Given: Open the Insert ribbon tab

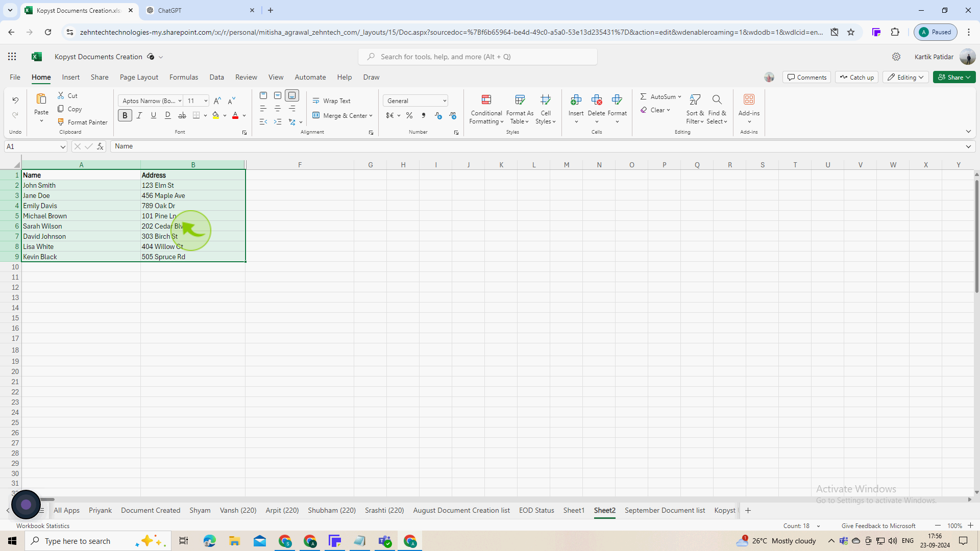Looking at the screenshot, I should coord(71,77).
